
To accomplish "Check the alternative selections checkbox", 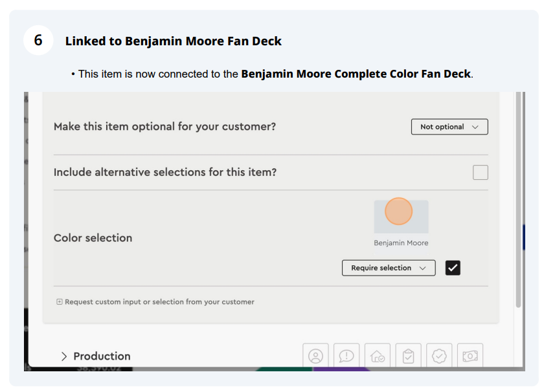I will point(480,172).
